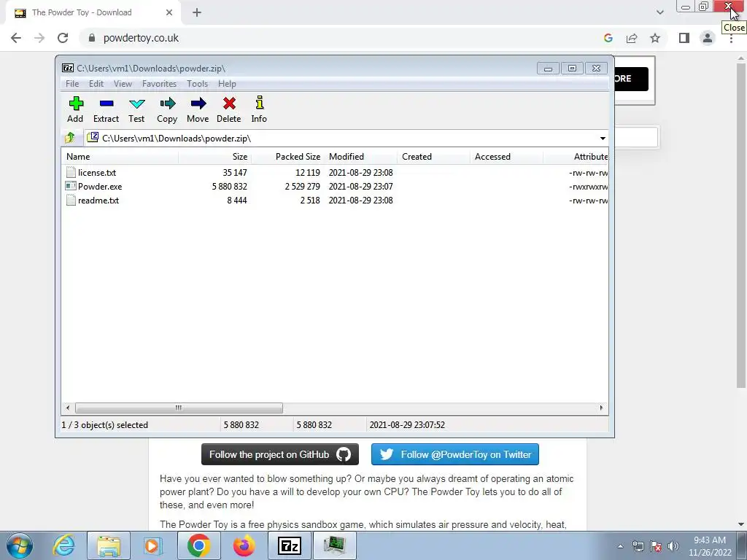Open Chrome three-dot menu
Viewport: 747px width, 560px height.
click(x=731, y=39)
